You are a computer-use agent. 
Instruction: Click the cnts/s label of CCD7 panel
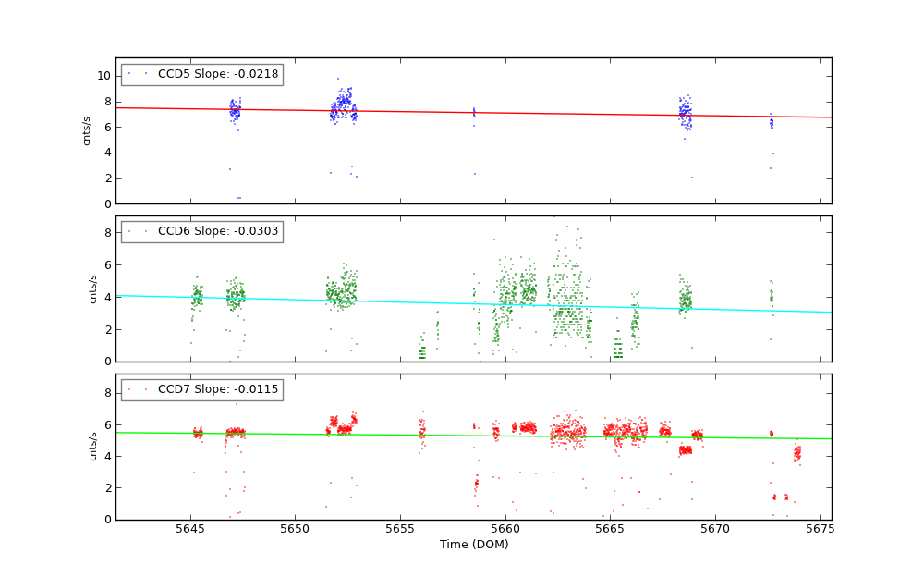pyautogui.click(x=91, y=447)
